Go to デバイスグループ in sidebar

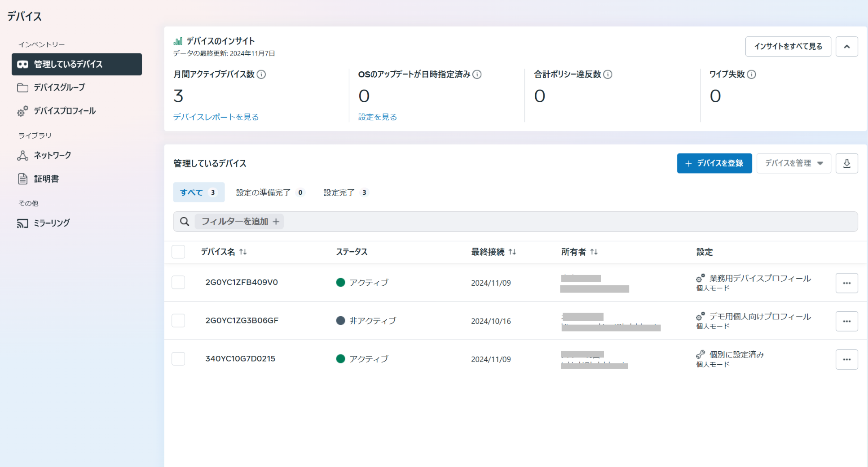click(x=59, y=87)
